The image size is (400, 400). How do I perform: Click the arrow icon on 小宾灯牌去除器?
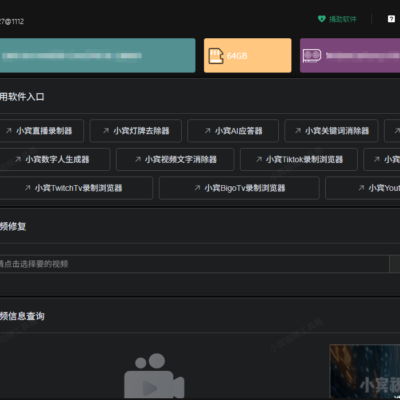coord(106,131)
